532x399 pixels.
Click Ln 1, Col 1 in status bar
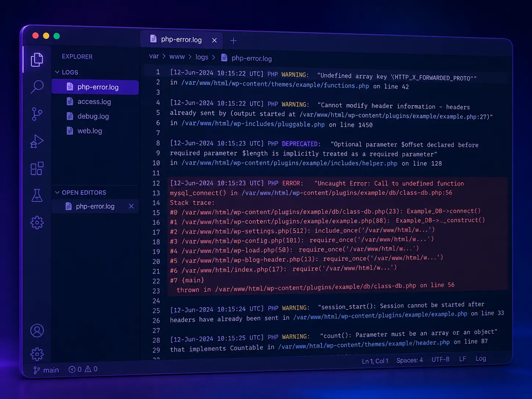(375, 361)
